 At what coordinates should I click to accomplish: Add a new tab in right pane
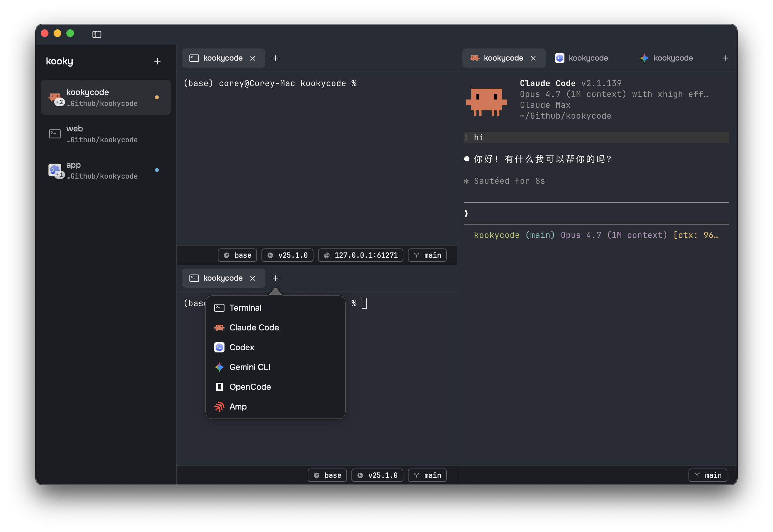click(x=726, y=58)
